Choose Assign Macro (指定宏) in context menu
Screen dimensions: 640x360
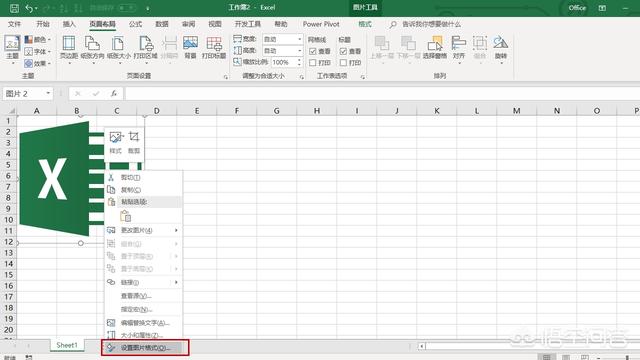point(143,309)
